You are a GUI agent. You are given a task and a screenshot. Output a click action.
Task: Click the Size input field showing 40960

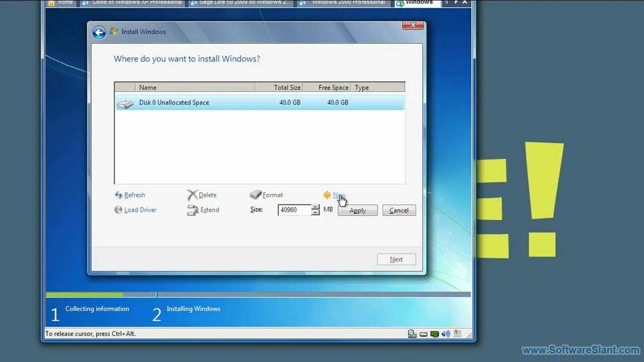coord(294,210)
